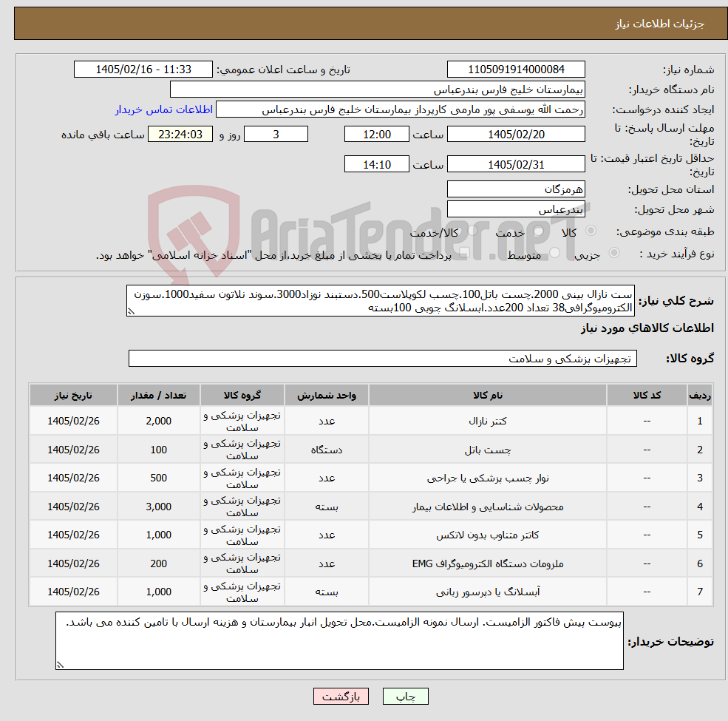Click the کد کالا column header

[647, 396]
